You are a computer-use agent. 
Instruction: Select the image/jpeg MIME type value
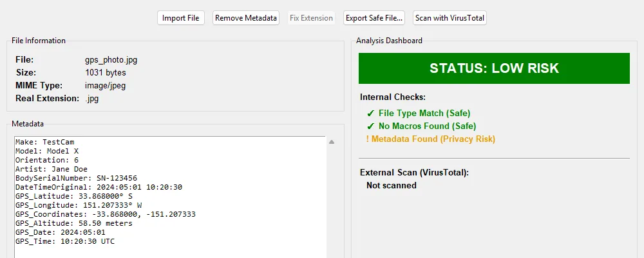pos(105,86)
